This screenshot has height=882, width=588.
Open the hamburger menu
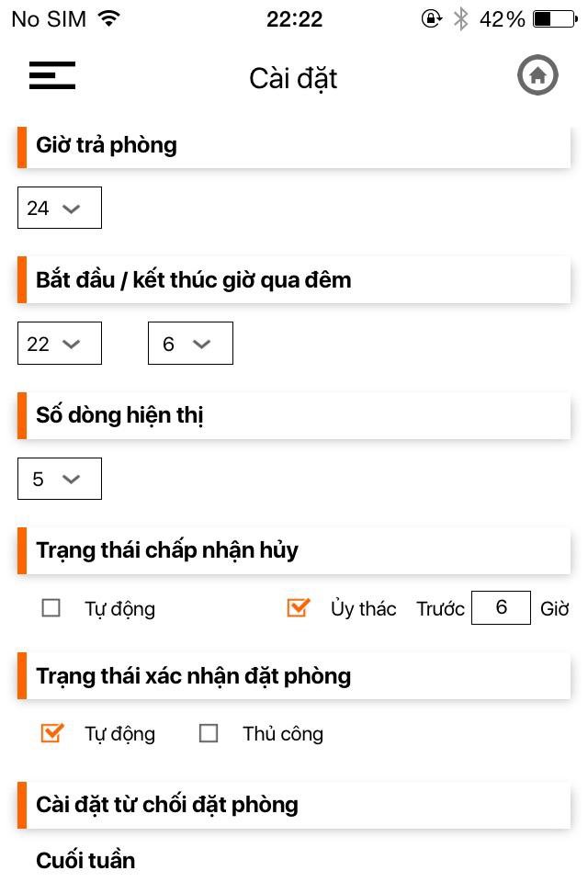coord(51,75)
